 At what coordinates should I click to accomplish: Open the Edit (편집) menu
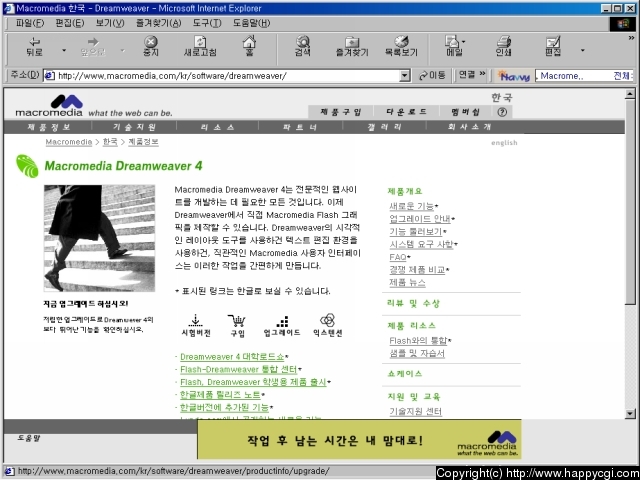coord(70,23)
